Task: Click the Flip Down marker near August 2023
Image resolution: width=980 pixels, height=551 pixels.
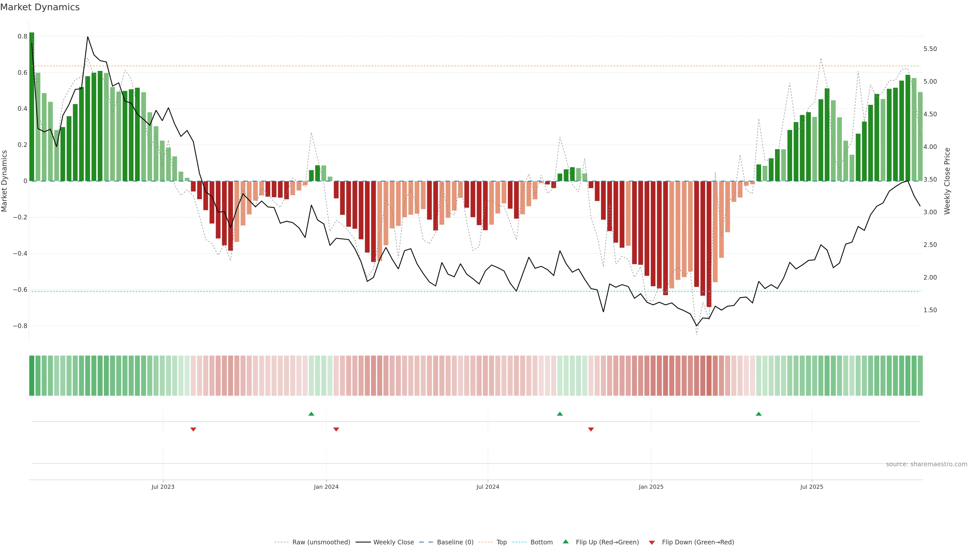Action: pos(193,429)
